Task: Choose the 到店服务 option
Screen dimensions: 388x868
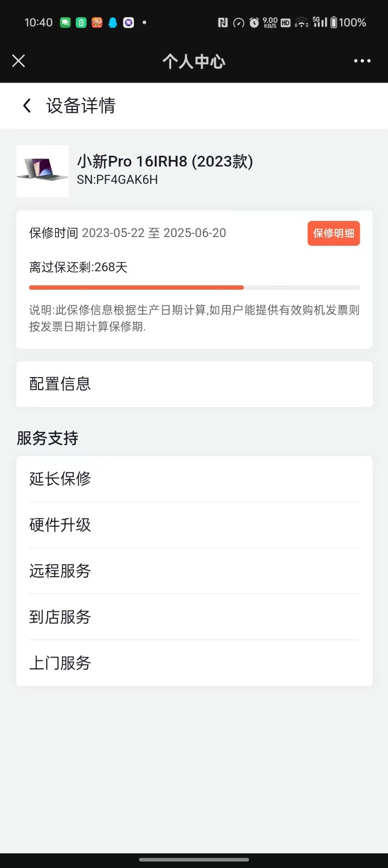Action: coord(195,617)
